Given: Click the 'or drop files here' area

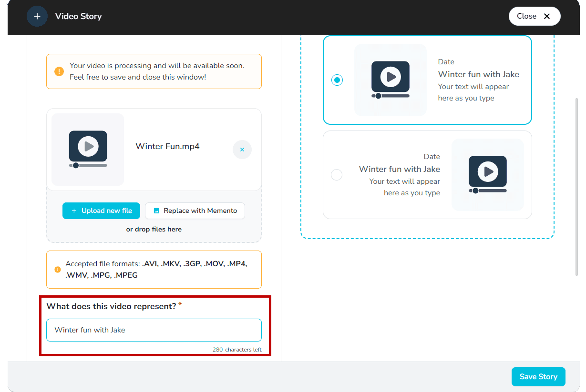Looking at the screenshot, I should pyautogui.click(x=154, y=229).
